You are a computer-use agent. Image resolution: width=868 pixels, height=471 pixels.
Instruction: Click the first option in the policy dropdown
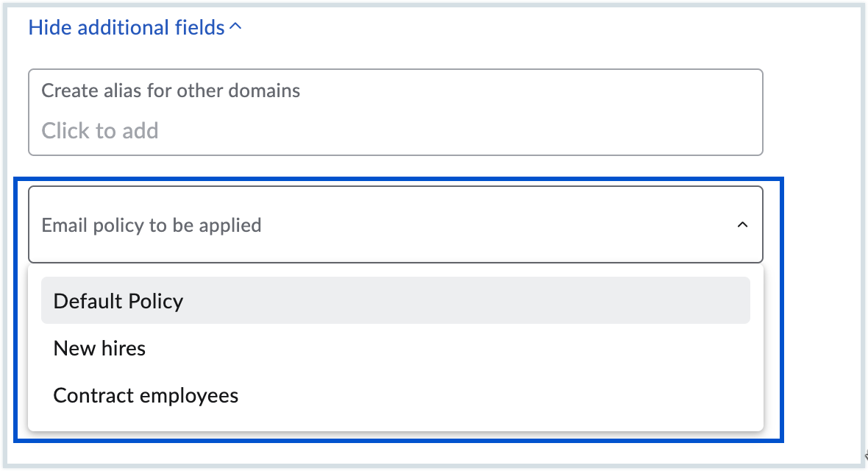click(118, 301)
